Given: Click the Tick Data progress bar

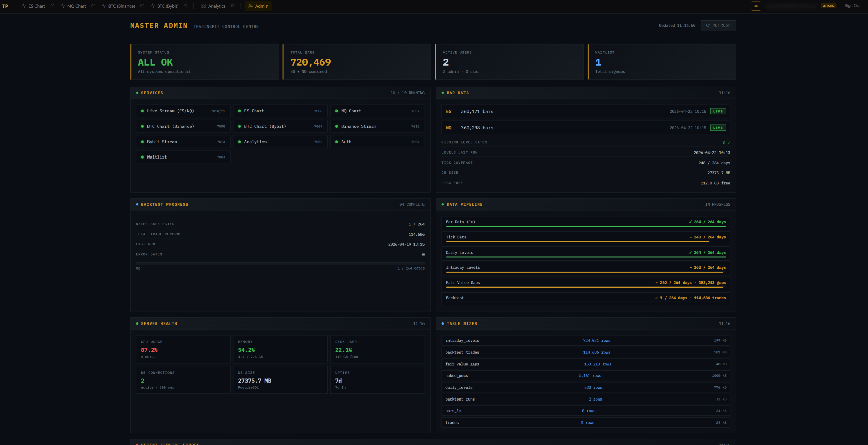Looking at the screenshot, I should (x=586, y=241).
